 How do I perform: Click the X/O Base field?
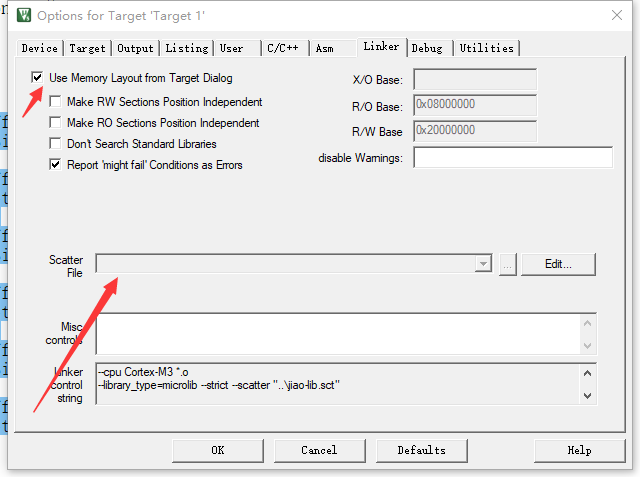click(x=475, y=80)
